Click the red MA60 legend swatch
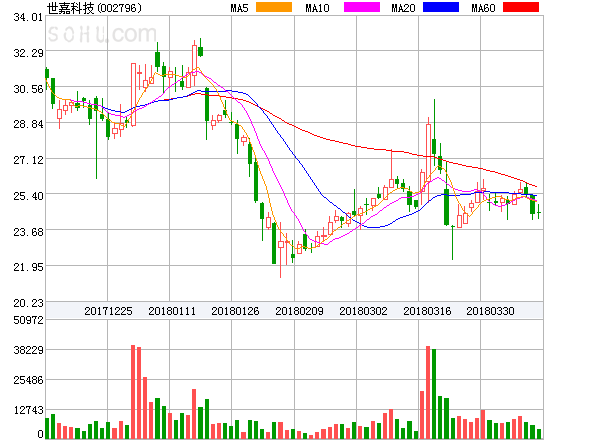The width and height of the screenshot is (600, 440). (521, 7)
